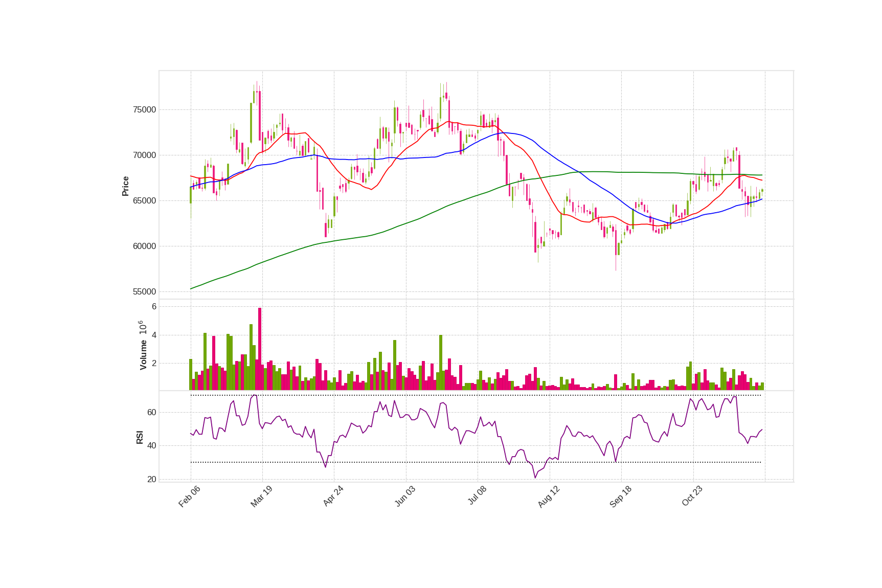This screenshot has height=588, width=882.
Task: Click the 65000 price axis label
Action: (x=144, y=201)
